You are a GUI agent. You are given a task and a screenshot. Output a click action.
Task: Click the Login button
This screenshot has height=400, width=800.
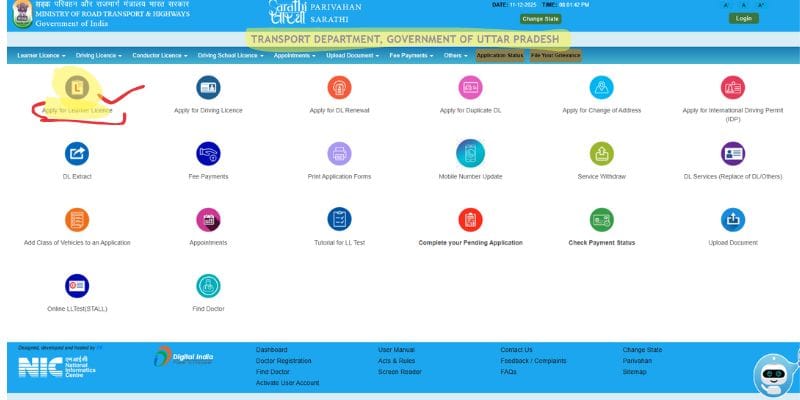pos(743,18)
